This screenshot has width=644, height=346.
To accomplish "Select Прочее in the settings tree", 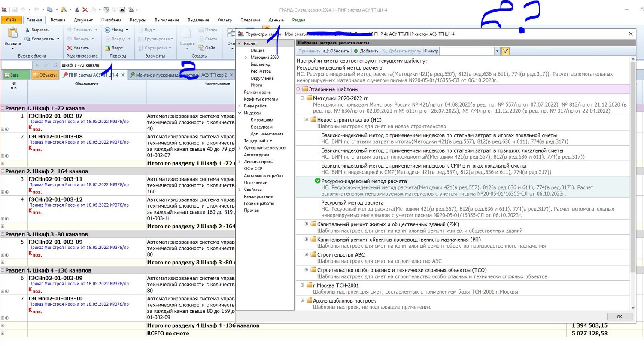I will tap(251, 210).
